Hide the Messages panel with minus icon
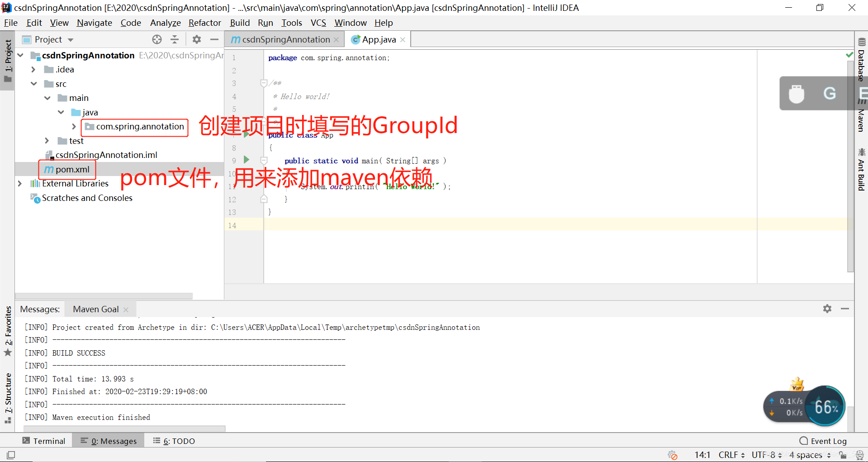This screenshot has height=462, width=868. pyautogui.click(x=845, y=309)
